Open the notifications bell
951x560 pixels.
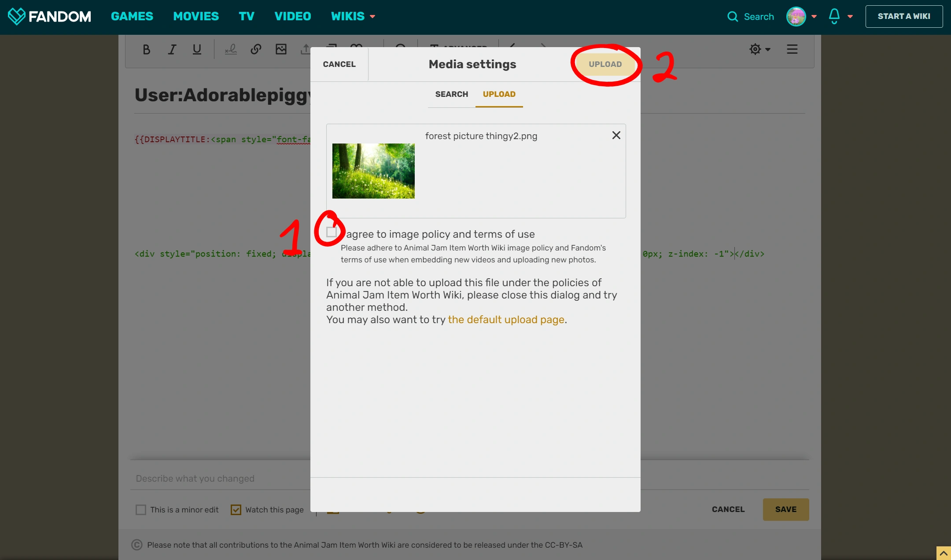pyautogui.click(x=834, y=16)
